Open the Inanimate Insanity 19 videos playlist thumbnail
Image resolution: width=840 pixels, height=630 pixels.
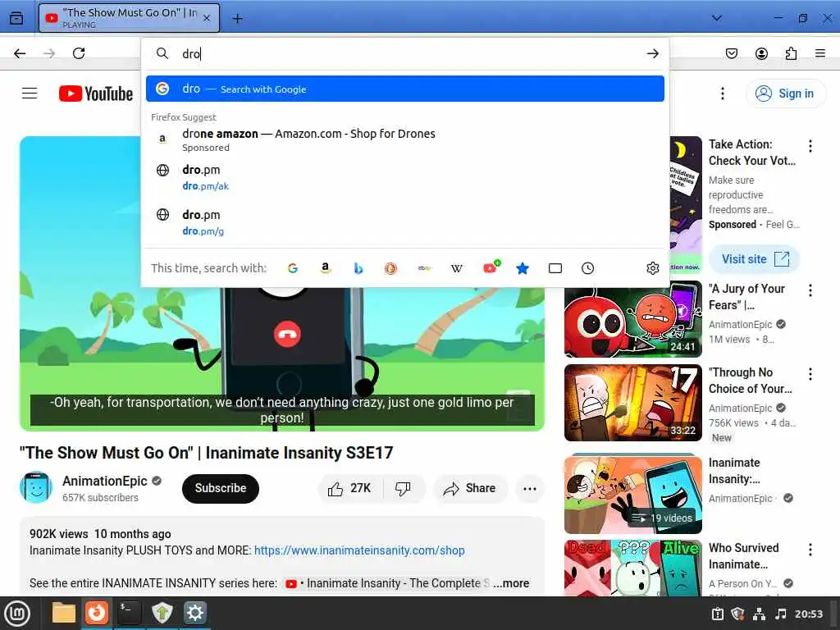632,494
